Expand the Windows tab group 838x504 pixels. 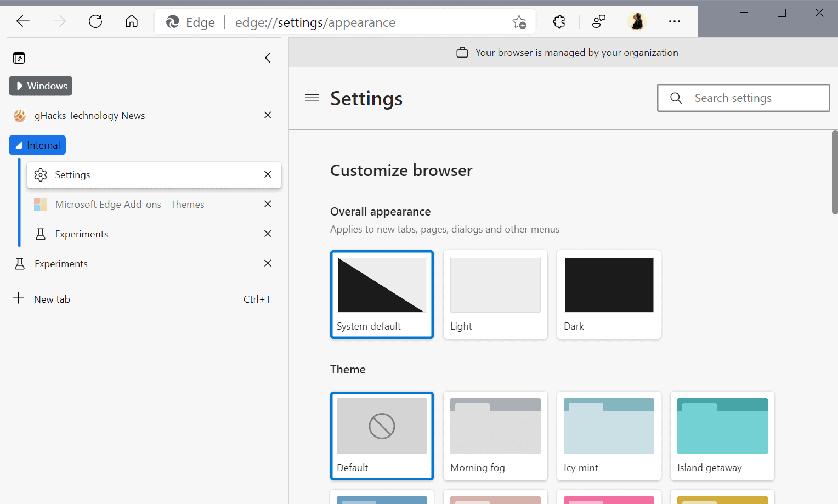click(x=41, y=86)
